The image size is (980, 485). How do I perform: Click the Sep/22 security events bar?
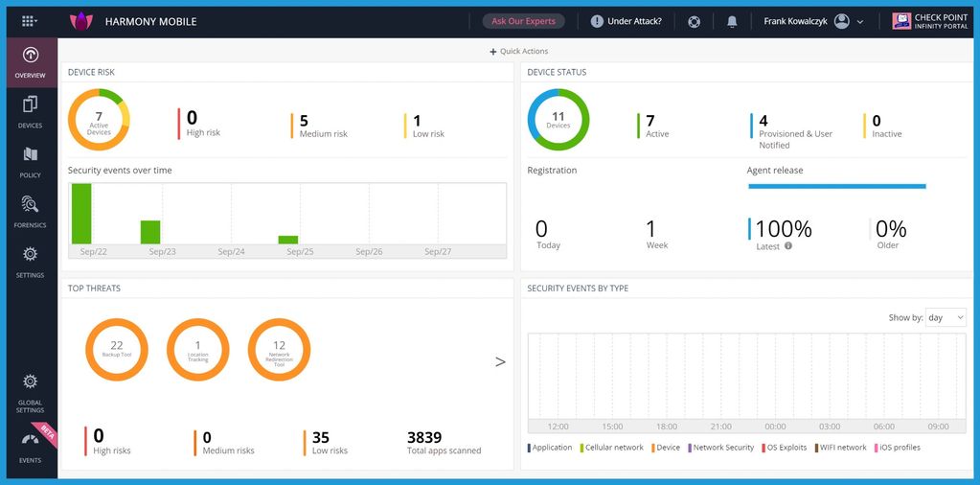click(x=81, y=213)
